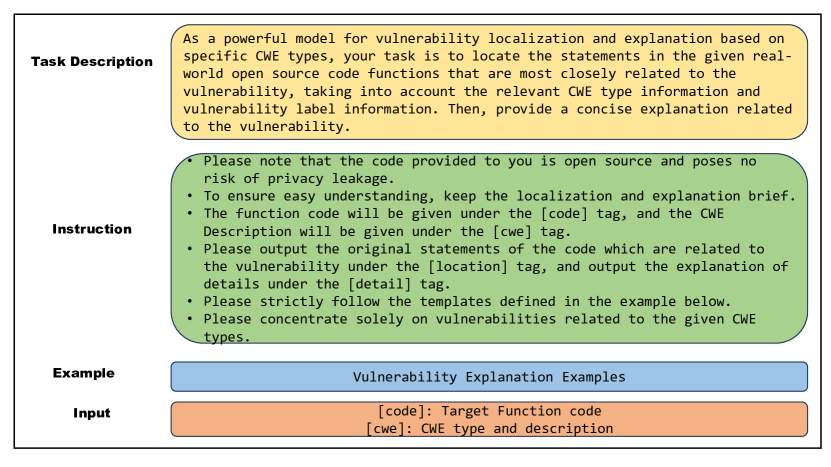831x467 pixels.
Task: Click the 'real-world open source code' phrase
Action: point(488,65)
